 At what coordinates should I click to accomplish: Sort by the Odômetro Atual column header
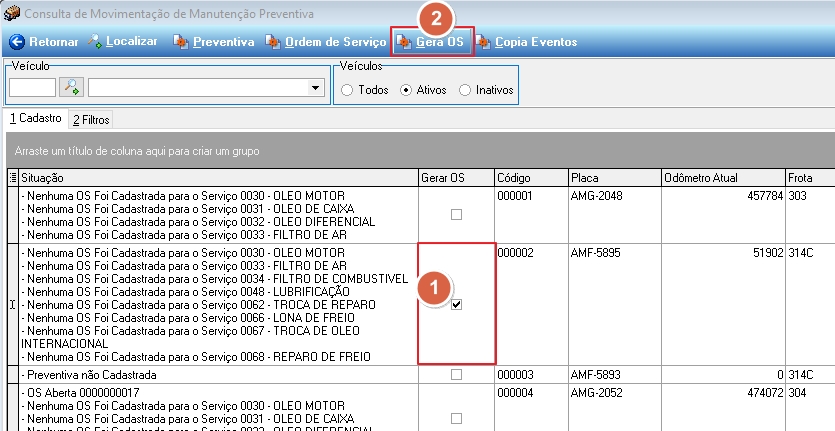coord(723,178)
